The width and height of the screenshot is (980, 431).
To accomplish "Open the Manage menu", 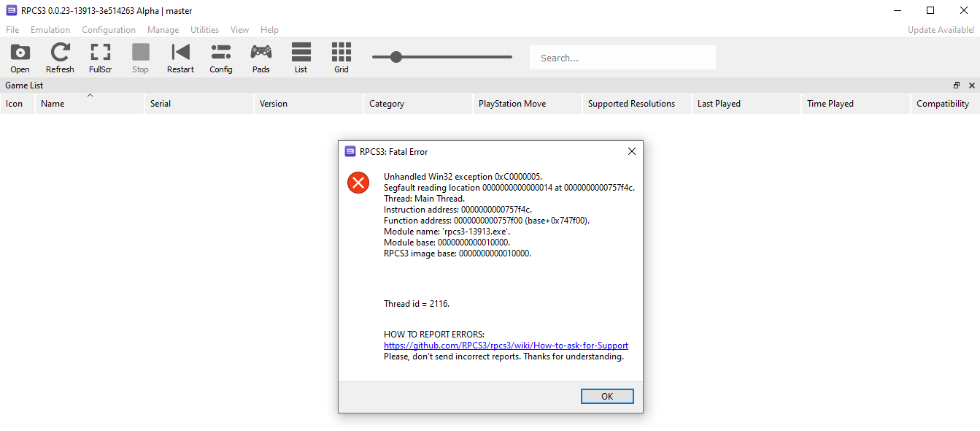I will (x=163, y=30).
